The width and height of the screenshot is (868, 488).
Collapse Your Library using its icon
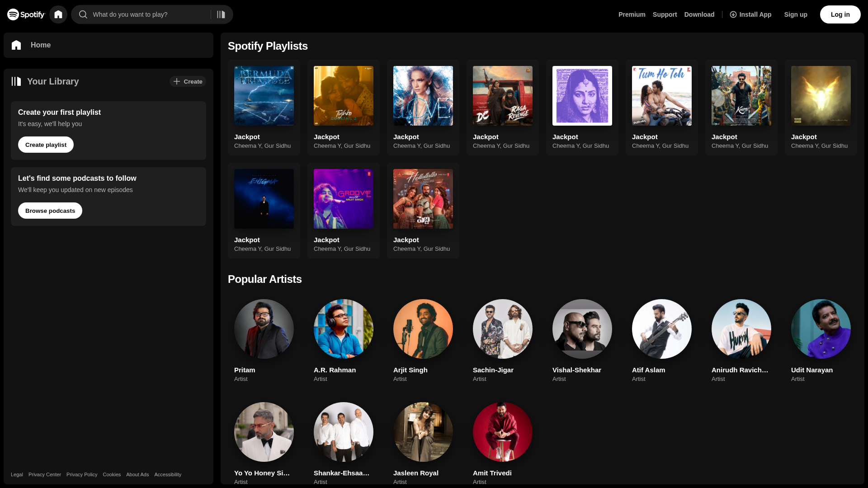click(x=16, y=81)
